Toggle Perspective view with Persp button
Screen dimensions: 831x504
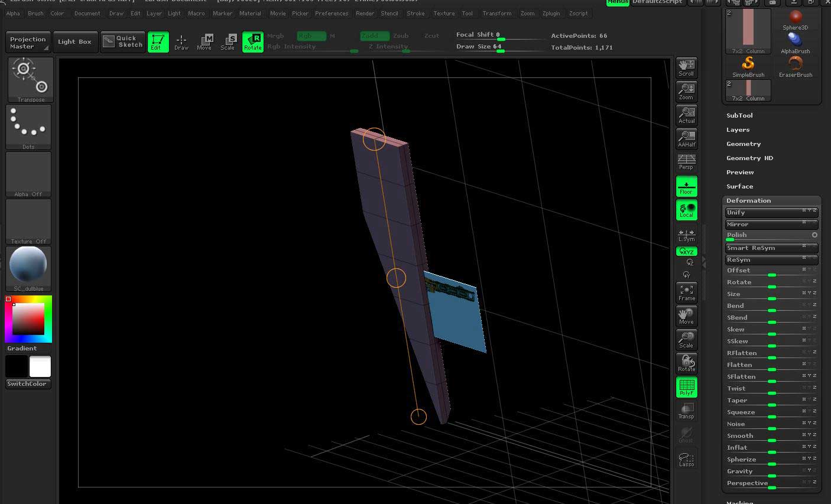(x=686, y=162)
